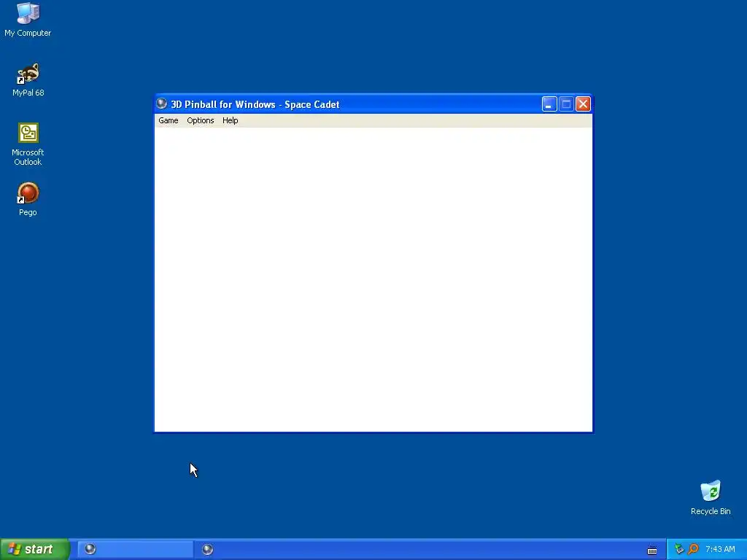
Task: Click the pinball icon in the title bar
Action: [x=162, y=104]
